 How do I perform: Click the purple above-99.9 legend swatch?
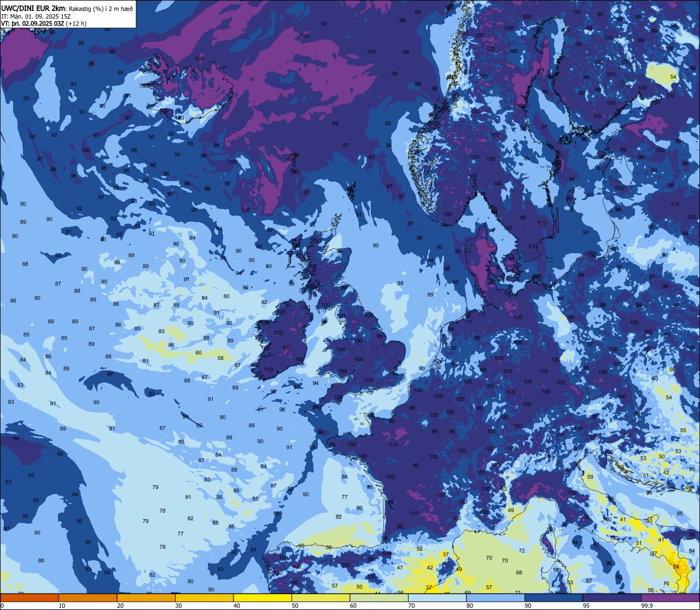670,597
